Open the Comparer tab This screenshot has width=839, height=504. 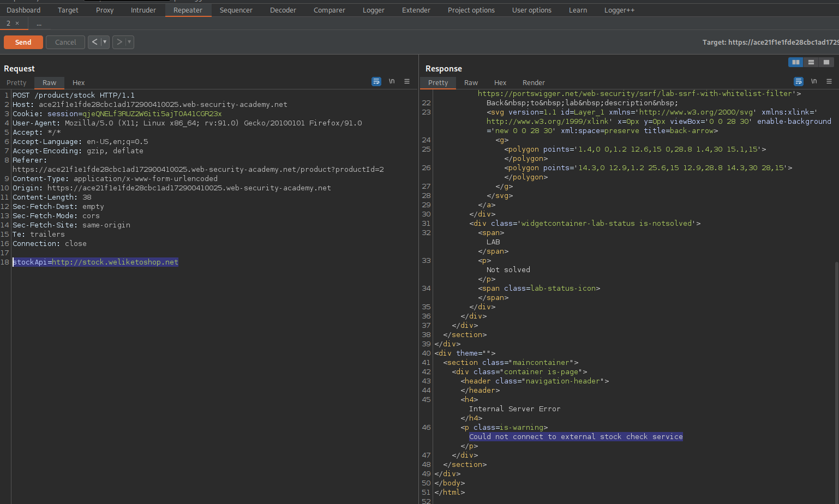pos(329,10)
